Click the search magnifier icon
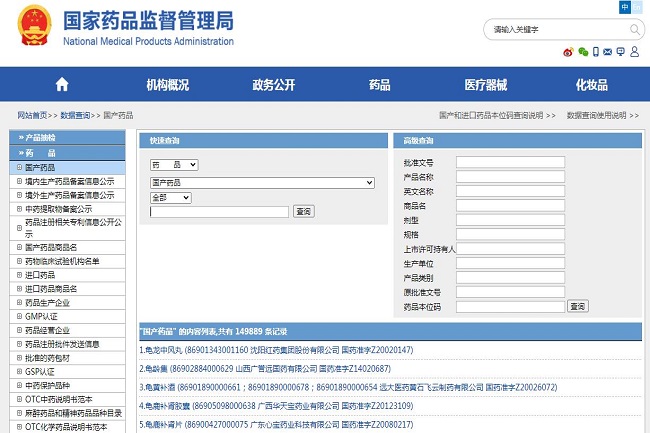This screenshot has height=433, width=650. point(634,29)
